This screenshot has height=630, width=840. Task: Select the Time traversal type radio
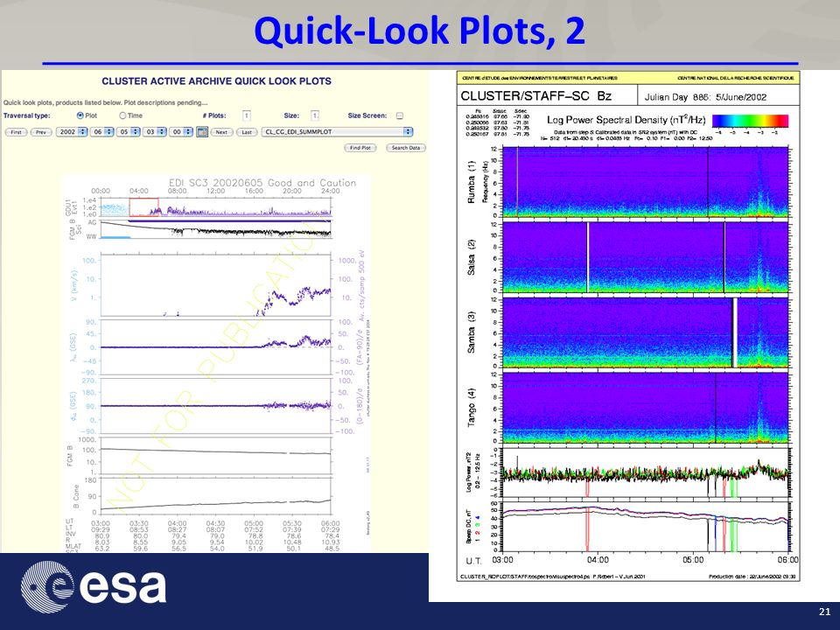[x=122, y=115]
